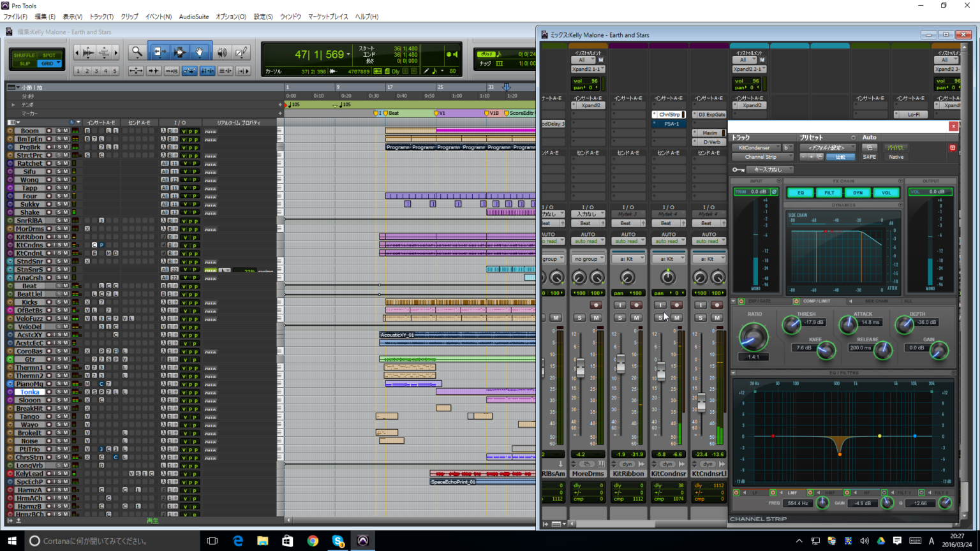This screenshot has width=980, height=551.
Task: Open the AudioSuite menu
Action: 193,17
